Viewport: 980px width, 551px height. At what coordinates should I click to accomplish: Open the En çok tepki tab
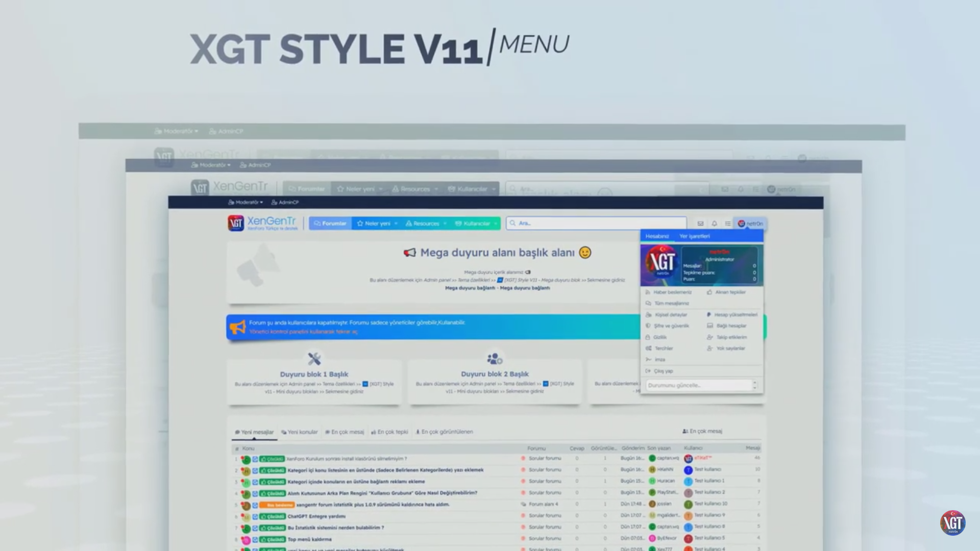coord(389,432)
